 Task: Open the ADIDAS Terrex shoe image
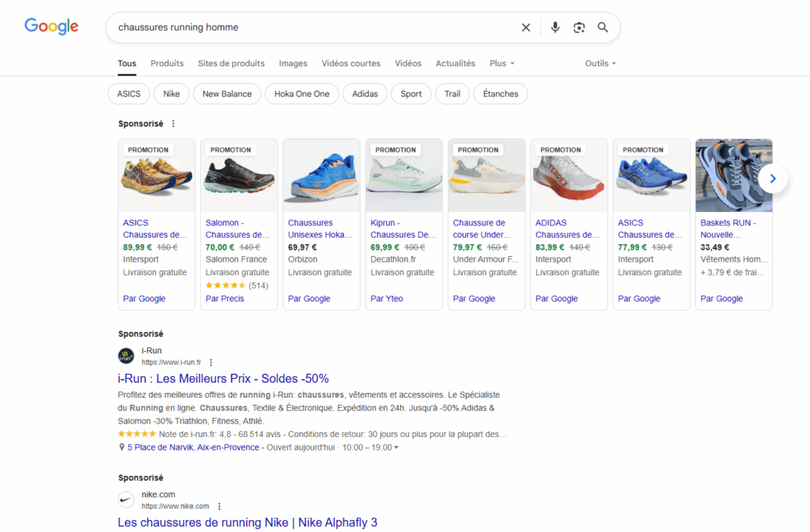pyautogui.click(x=569, y=175)
